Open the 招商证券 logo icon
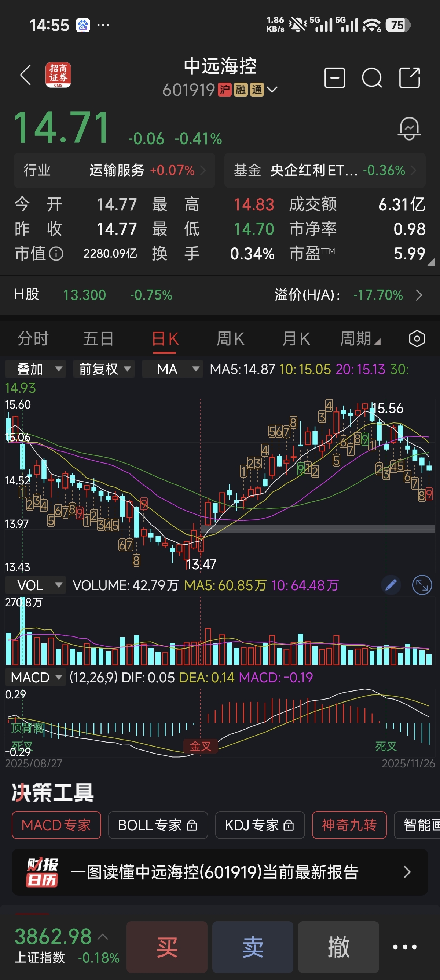 tap(58, 75)
